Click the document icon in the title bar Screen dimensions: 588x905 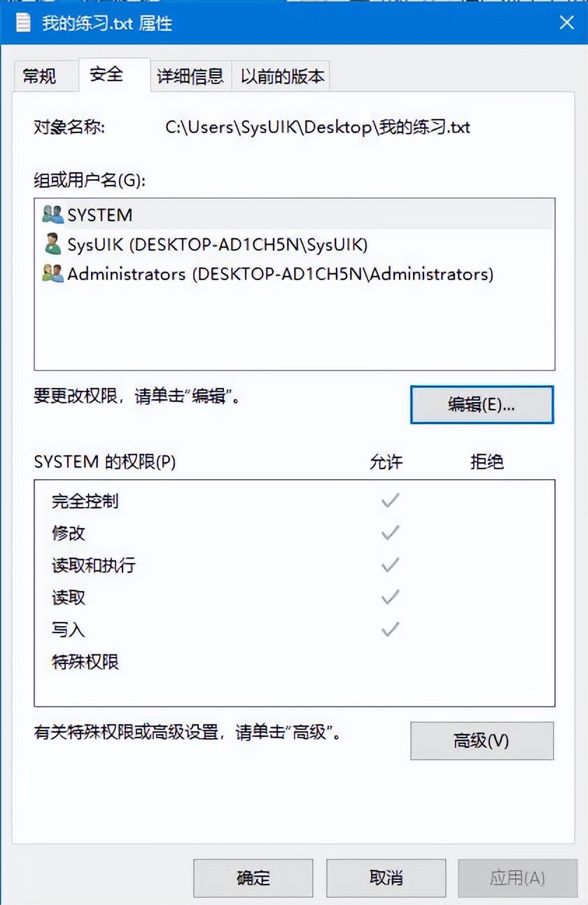pyautogui.click(x=22, y=22)
